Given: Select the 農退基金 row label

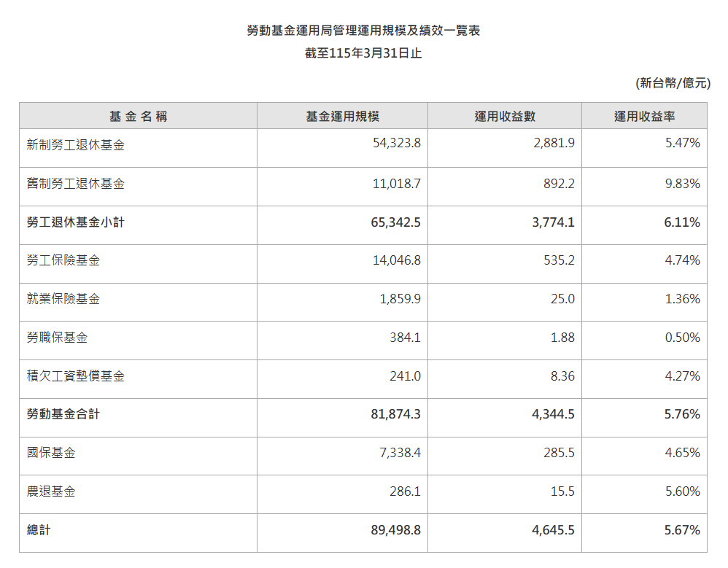Looking at the screenshot, I should 51,491.
